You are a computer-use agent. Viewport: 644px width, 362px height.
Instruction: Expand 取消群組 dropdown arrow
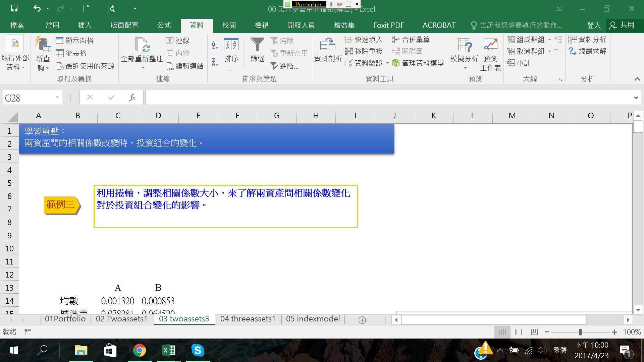[549, 51]
